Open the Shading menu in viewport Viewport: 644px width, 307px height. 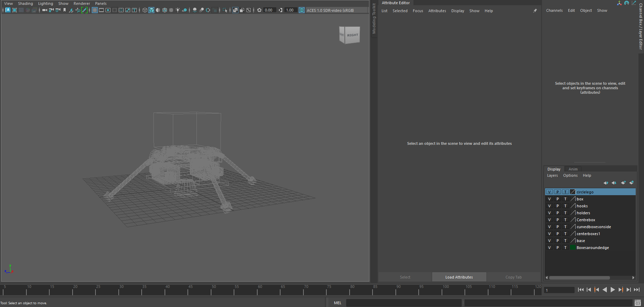click(x=25, y=3)
